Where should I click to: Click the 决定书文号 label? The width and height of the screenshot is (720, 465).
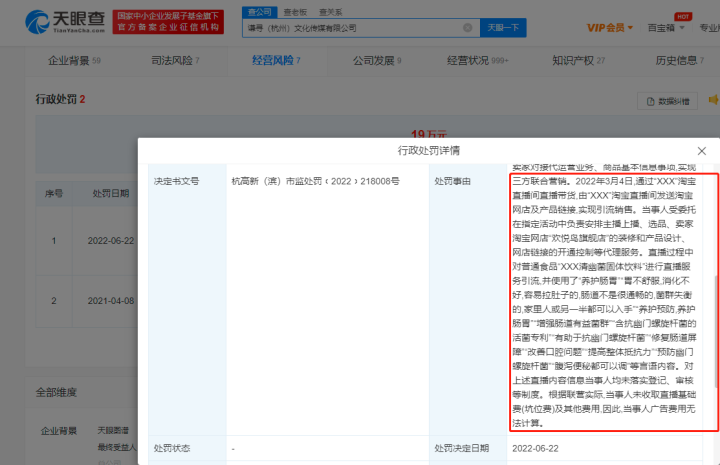[176, 182]
